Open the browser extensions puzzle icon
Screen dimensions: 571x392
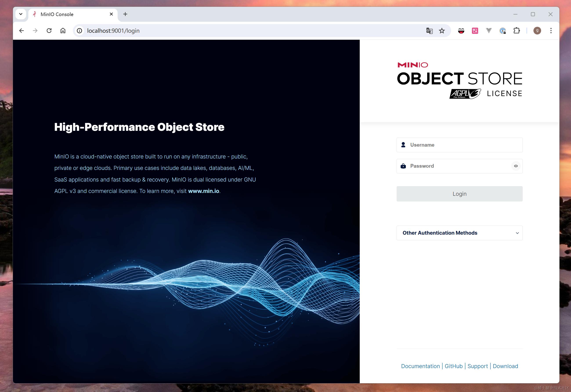click(517, 31)
